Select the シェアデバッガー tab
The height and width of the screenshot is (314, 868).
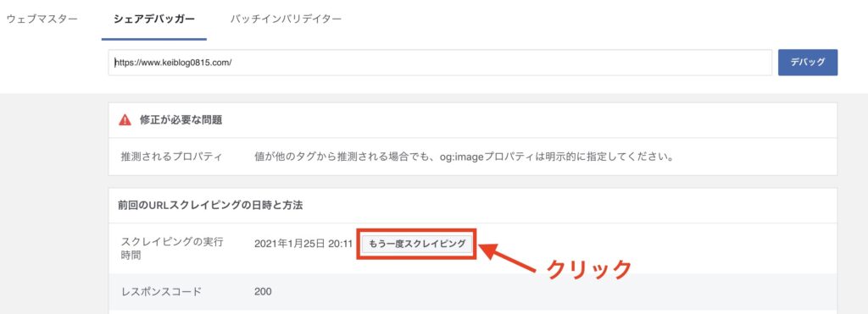(154, 19)
